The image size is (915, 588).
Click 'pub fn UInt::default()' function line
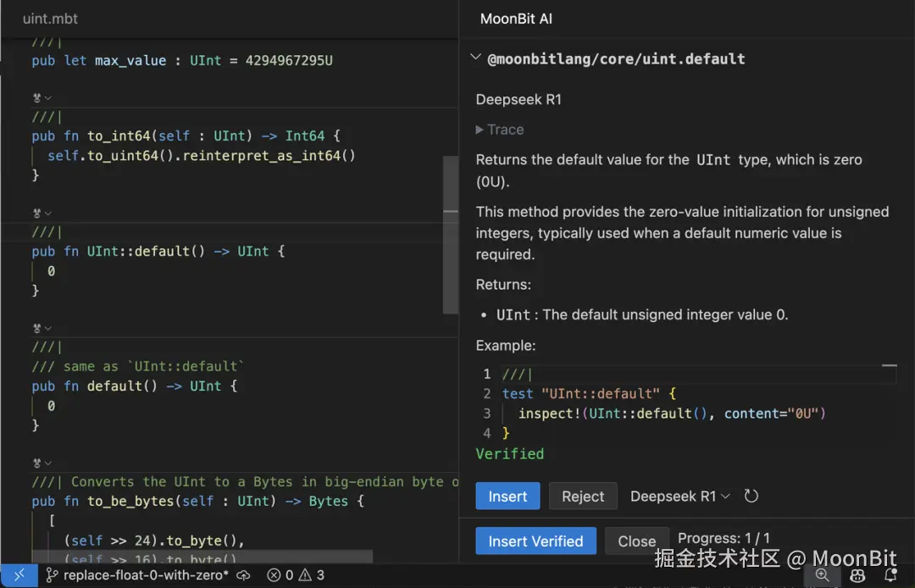[158, 252]
